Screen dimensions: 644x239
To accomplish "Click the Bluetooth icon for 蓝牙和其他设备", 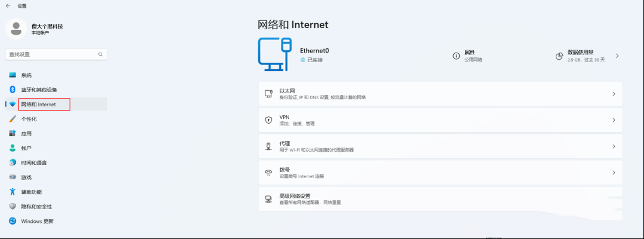I will tap(13, 90).
